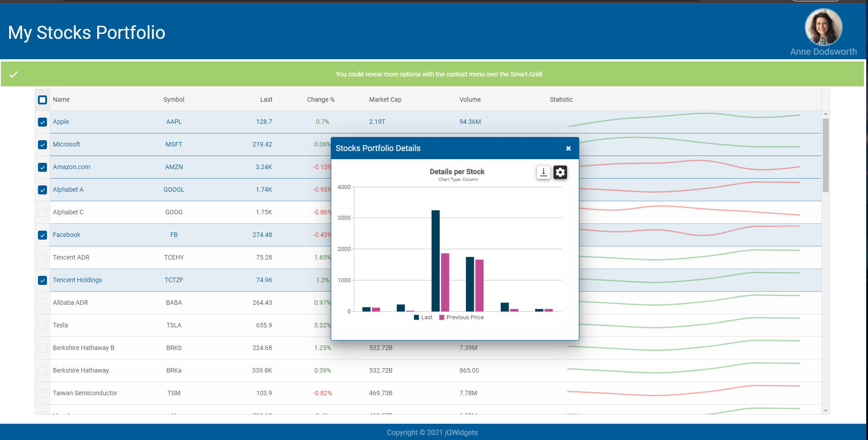Close the Stocks Portfolio Details dialog
The height and width of the screenshot is (440, 868).
point(568,148)
